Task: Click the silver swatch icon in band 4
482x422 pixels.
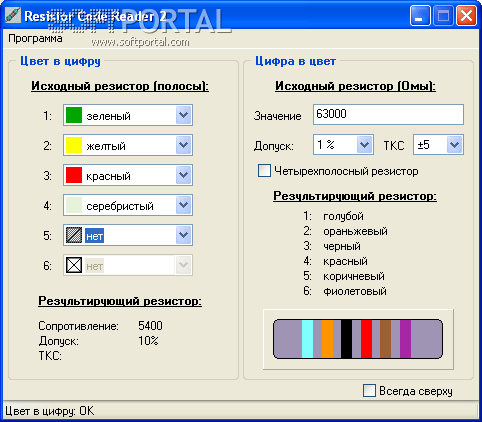Action: (x=74, y=205)
